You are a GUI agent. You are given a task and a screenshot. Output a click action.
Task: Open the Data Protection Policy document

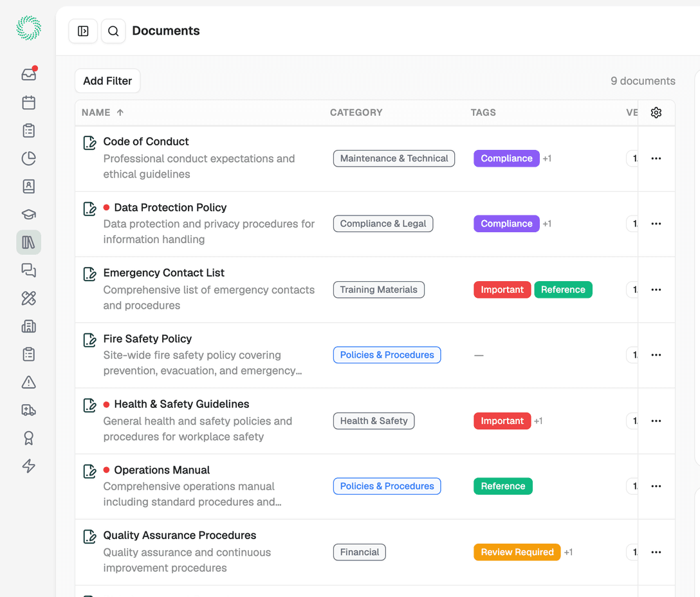click(170, 208)
